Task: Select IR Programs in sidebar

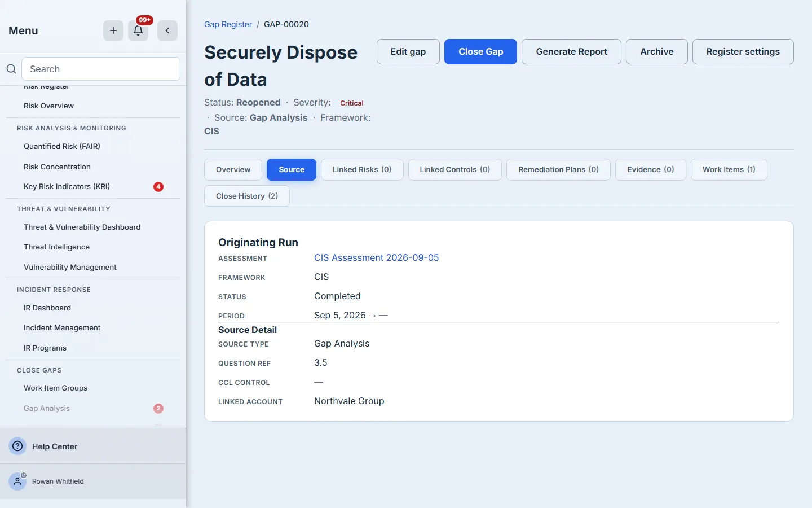Action: click(x=45, y=348)
